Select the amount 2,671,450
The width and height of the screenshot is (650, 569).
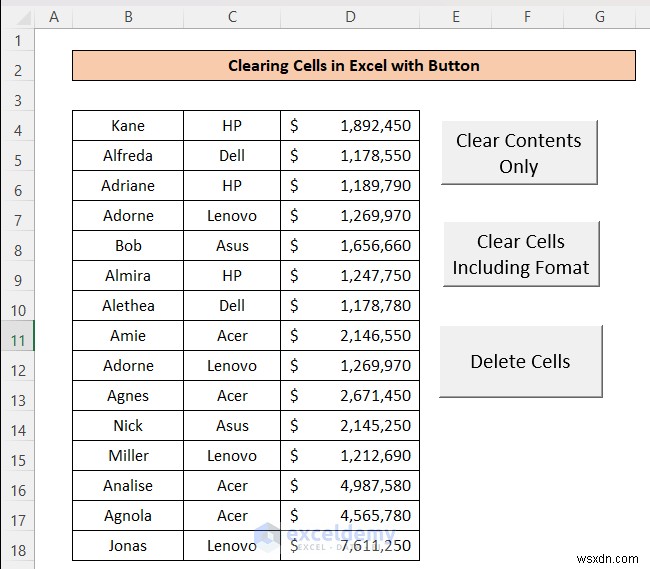pyautogui.click(x=350, y=395)
